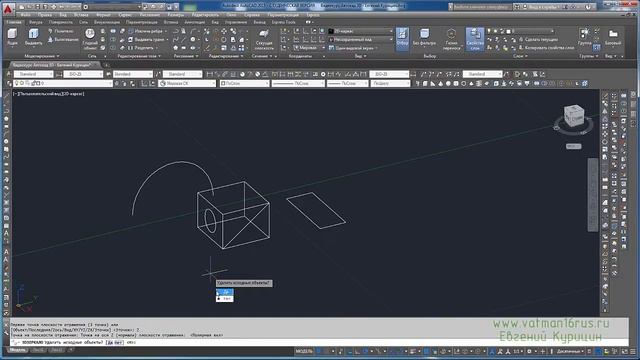The image size is (640, 360).
Task: Expand the Редактирование panel
Action: (x=226, y=56)
